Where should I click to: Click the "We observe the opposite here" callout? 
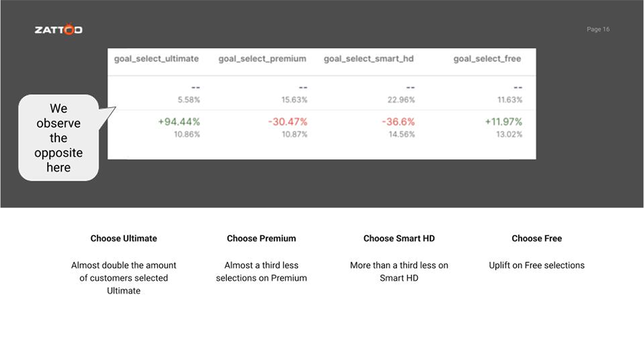(x=58, y=138)
